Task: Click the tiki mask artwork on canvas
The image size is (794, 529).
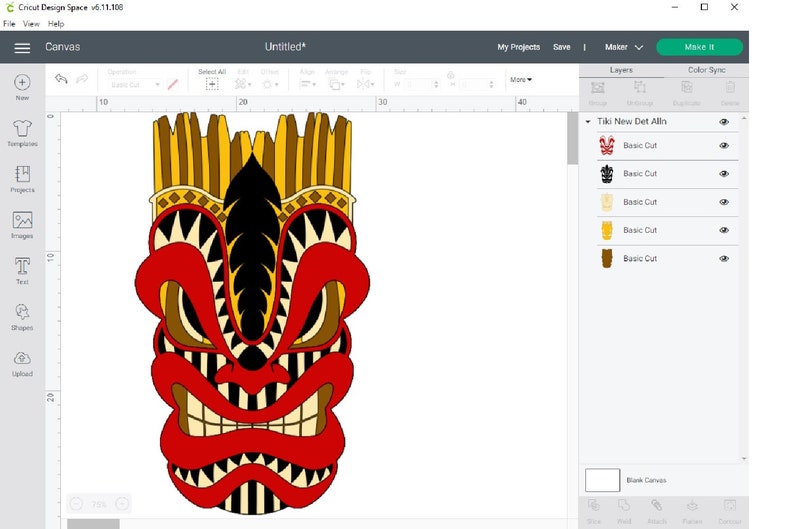Action: (x=252, y=313)
